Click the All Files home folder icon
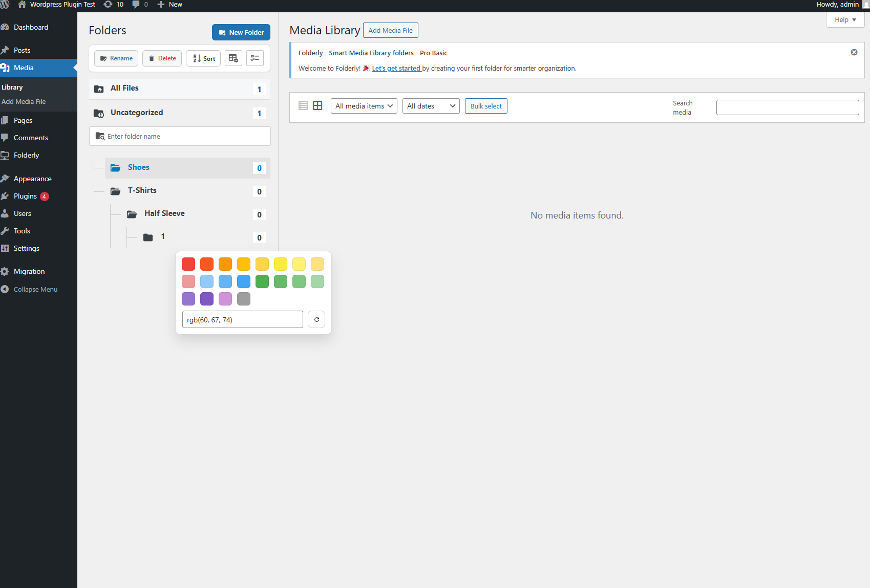 99,89
